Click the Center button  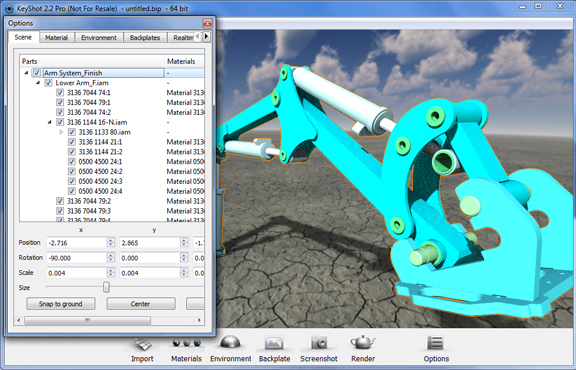pos(141,304)
